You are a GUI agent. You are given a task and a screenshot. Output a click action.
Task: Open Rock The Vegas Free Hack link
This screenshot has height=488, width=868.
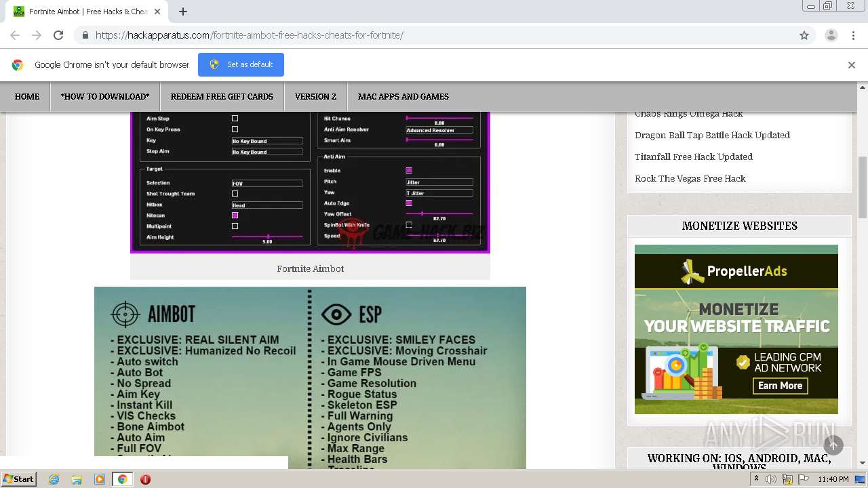(690, 178)
